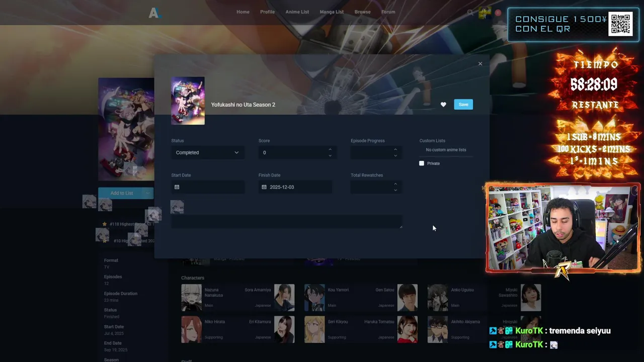Lower Episode Progress with the down arrow

(395, 155)
